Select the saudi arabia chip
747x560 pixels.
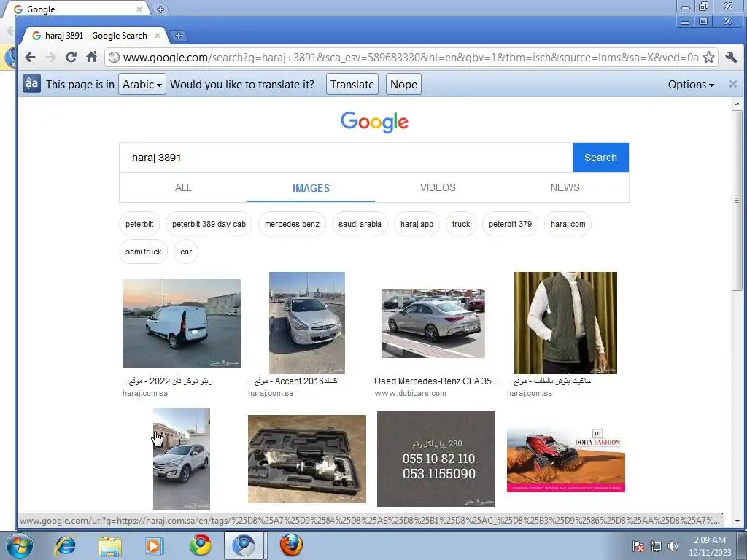coord(360,224)
